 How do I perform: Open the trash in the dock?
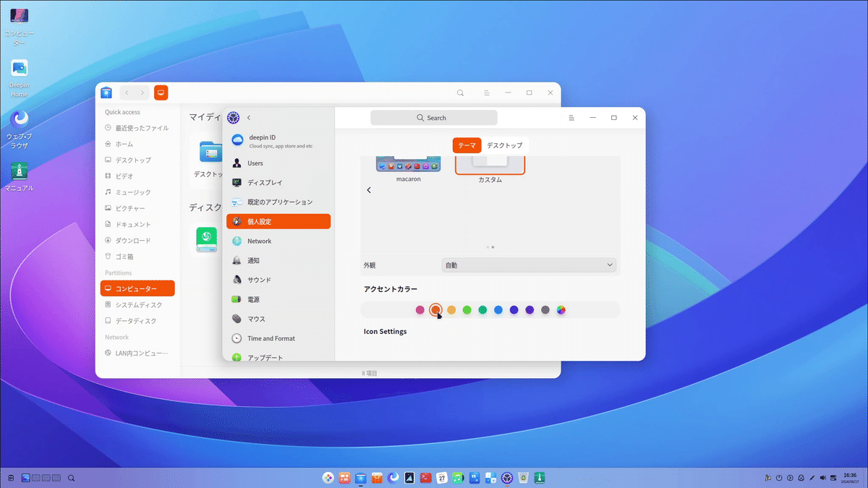point(523,477)
